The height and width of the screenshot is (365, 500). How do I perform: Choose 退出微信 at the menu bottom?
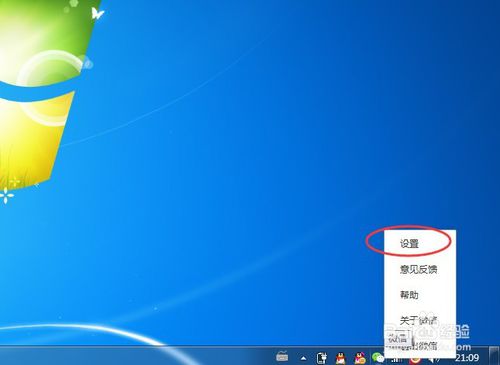coord(420,346)
